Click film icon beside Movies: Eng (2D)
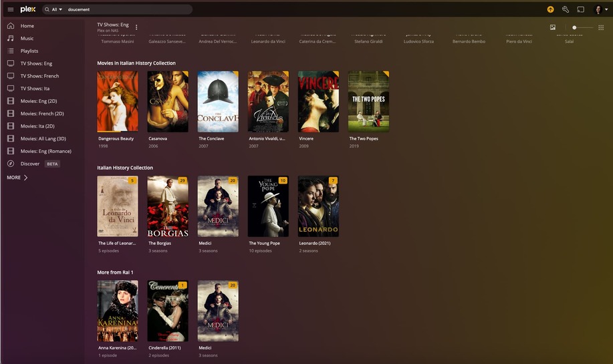The image size is (613, 364). tap(11, 101)
